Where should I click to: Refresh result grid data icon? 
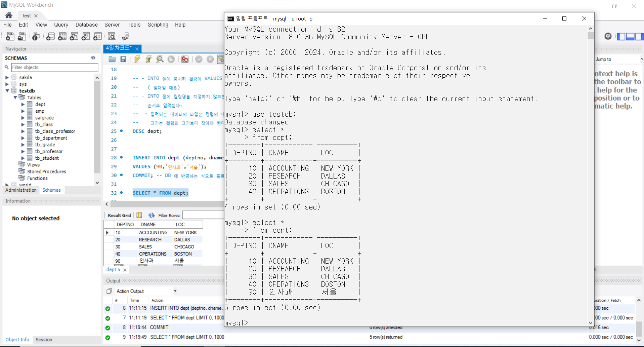tap(152, 215)
